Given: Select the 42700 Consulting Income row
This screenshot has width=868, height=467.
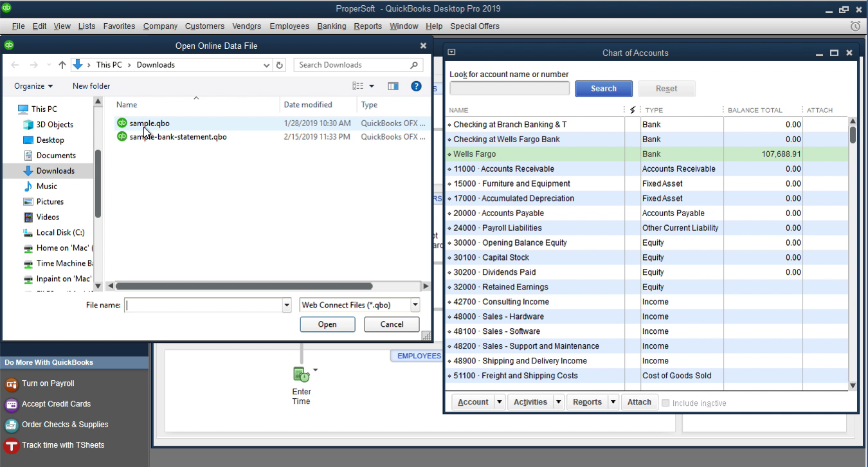Looking at the screenshot, I should pos(646,302).
